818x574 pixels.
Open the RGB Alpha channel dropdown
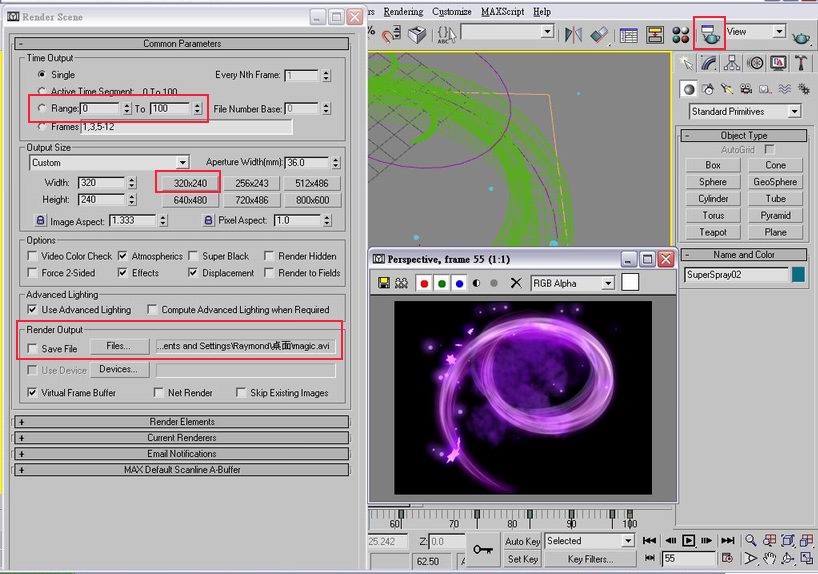click(572, 283)
